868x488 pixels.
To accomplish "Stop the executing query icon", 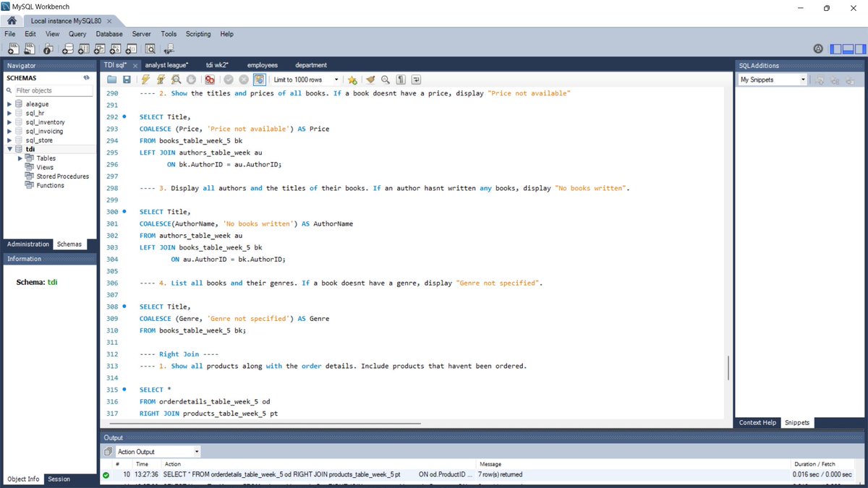I will 191,80.
